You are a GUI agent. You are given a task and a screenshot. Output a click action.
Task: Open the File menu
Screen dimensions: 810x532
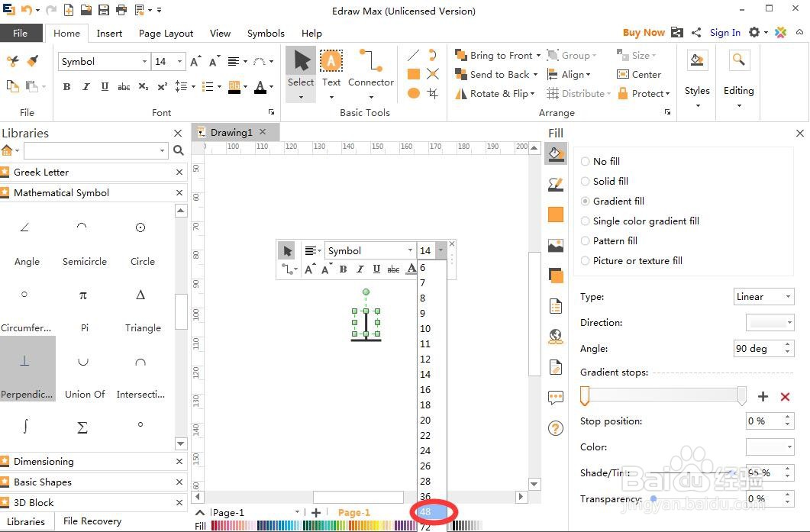point(20,33)
